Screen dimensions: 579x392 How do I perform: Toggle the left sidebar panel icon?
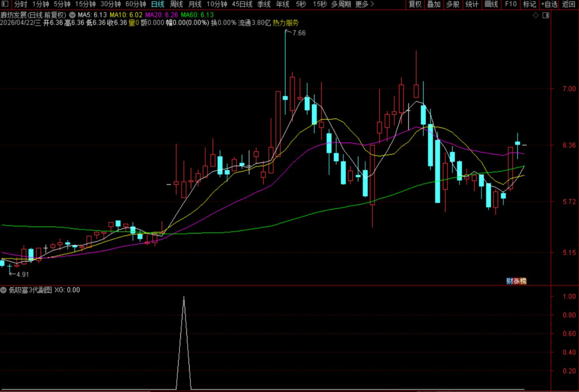[x=5, y=4]
